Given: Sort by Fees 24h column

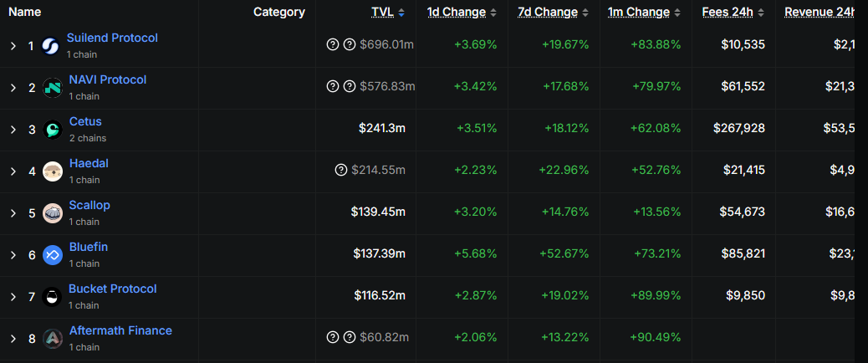Looking at the screenshot, I should coord(733,13).
